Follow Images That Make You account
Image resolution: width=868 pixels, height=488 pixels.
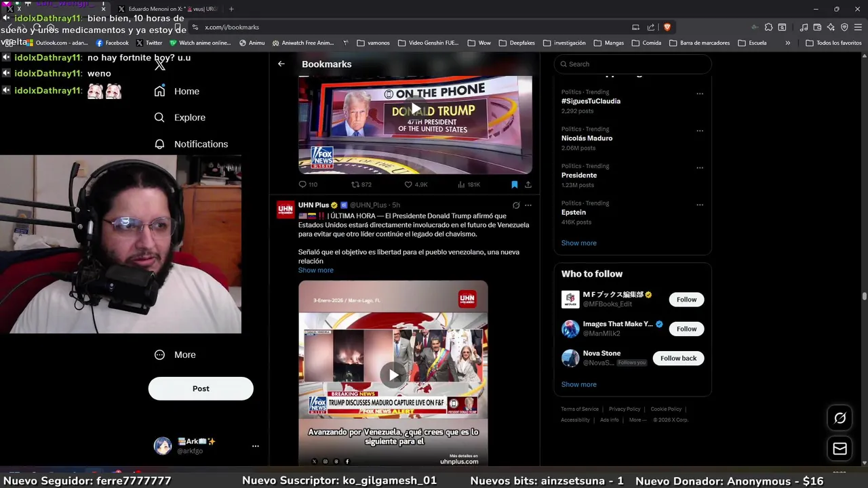tap(686, 329)
